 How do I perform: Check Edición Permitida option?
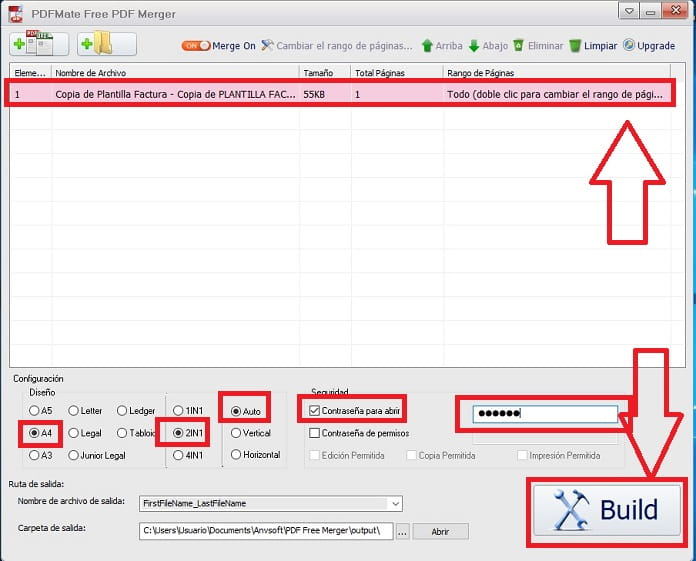[x=314, y=455]
